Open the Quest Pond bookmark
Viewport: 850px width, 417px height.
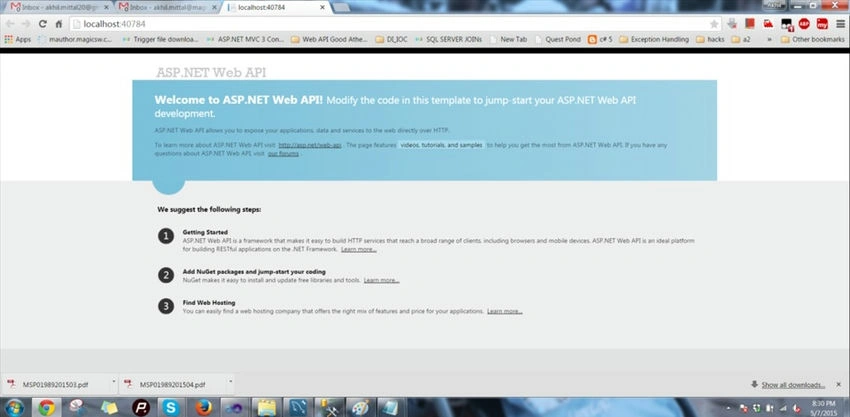coord(557,40)
